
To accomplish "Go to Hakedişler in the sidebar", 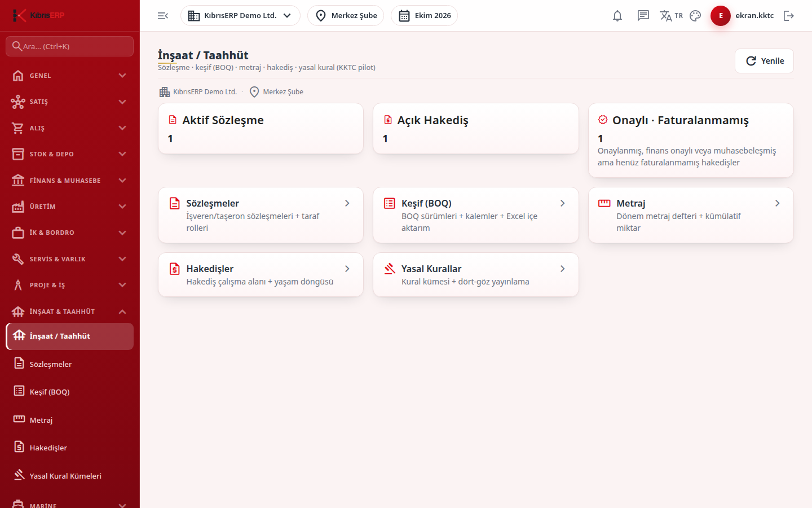I will (x=70, y=448).
